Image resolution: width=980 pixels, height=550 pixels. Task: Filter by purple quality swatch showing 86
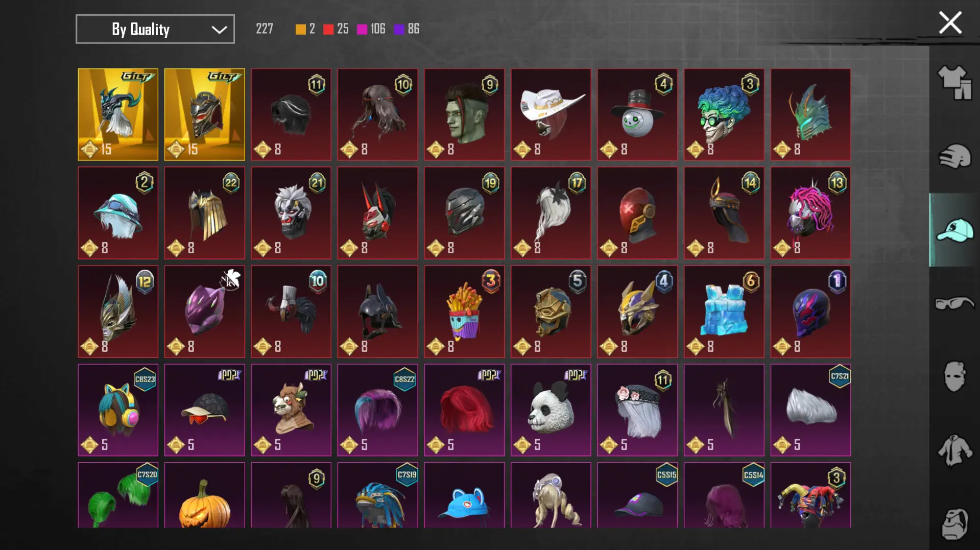407,29
